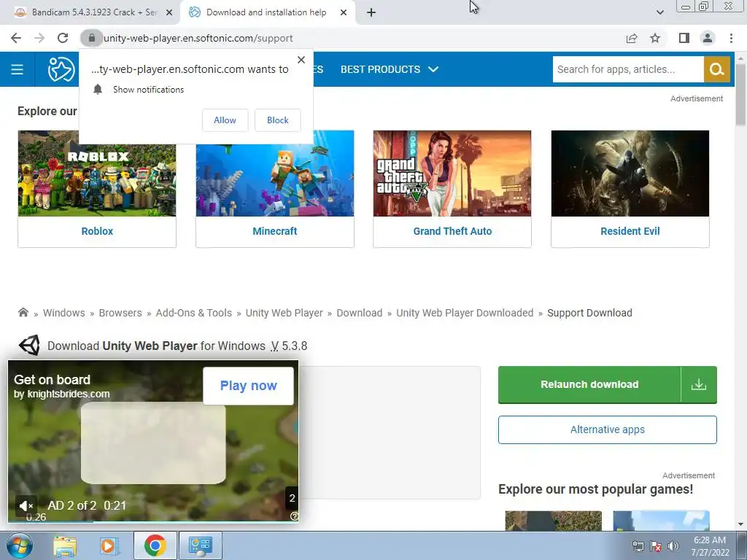
Task: Click the orange search button
Action: point(717,69)
